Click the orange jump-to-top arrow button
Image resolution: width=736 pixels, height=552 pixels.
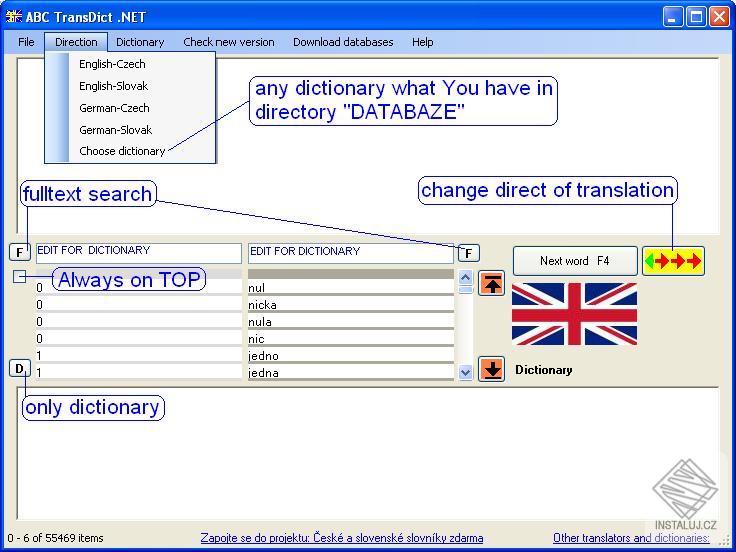click(x=491, y=283)
